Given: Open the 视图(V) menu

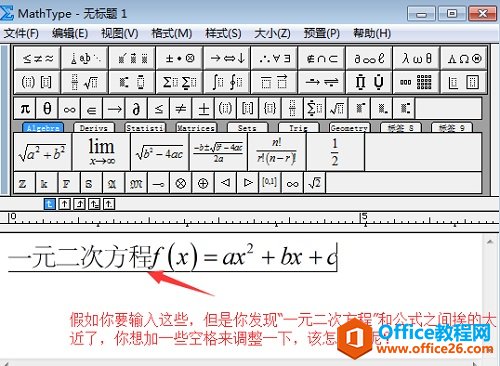Looking at the screenshot, I should [x=120, y=33].
